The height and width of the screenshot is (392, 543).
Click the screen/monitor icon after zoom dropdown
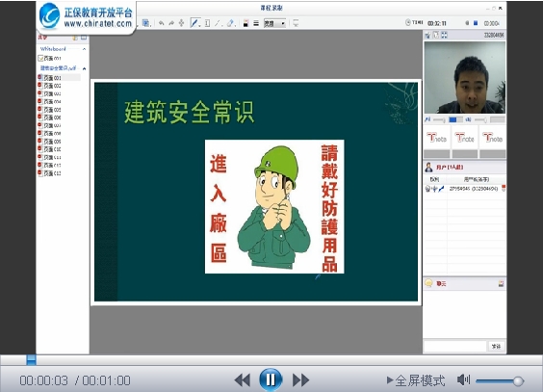[x=296, y=23]
